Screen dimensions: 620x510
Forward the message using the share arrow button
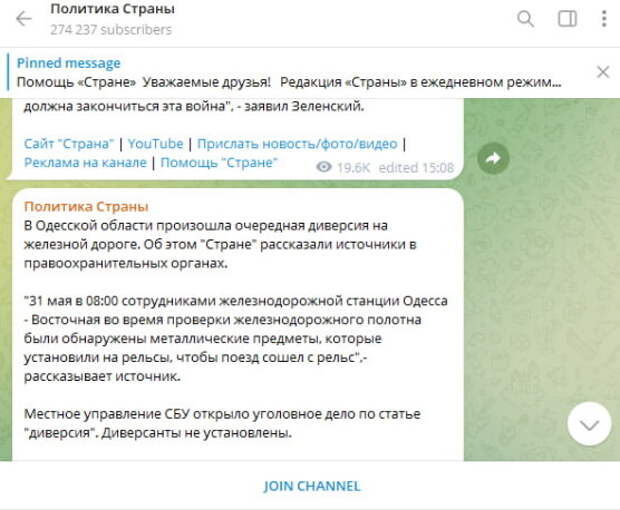click(493, 159)
